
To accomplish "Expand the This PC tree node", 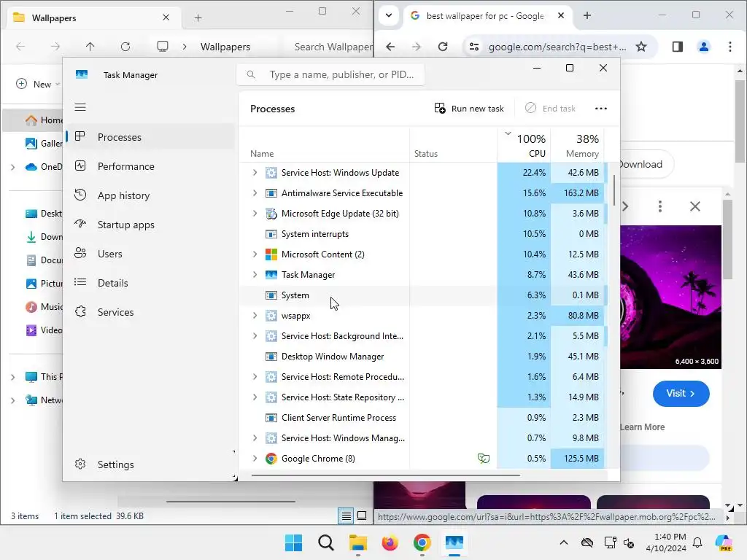I will (x=13, y=377).
